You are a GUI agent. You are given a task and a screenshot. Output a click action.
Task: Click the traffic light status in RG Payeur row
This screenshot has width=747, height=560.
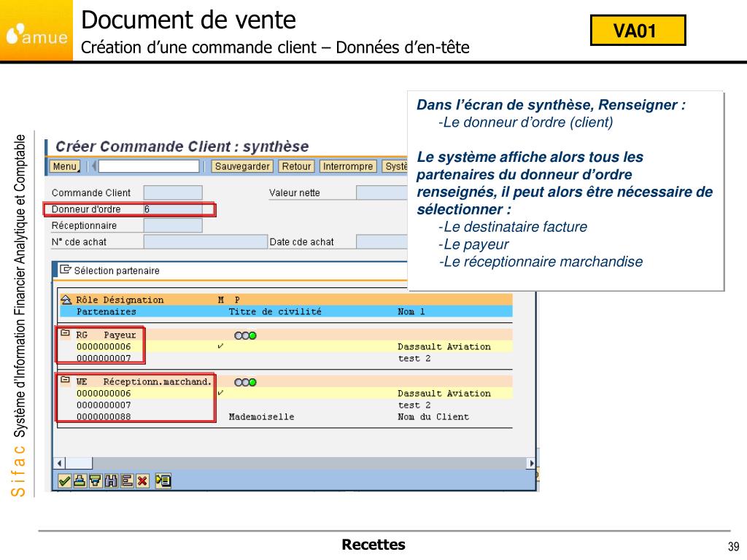coord(245,335)
